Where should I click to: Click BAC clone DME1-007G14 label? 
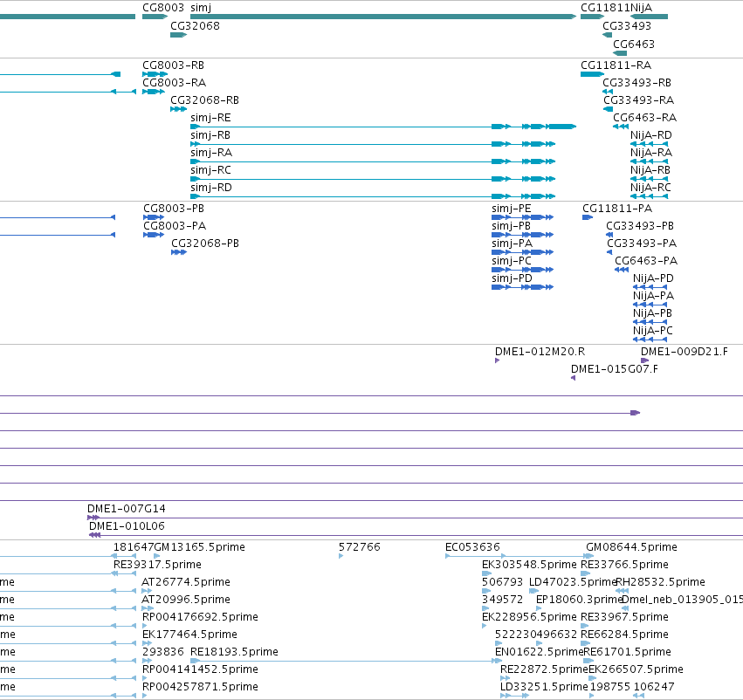click(x=127, y=509)
